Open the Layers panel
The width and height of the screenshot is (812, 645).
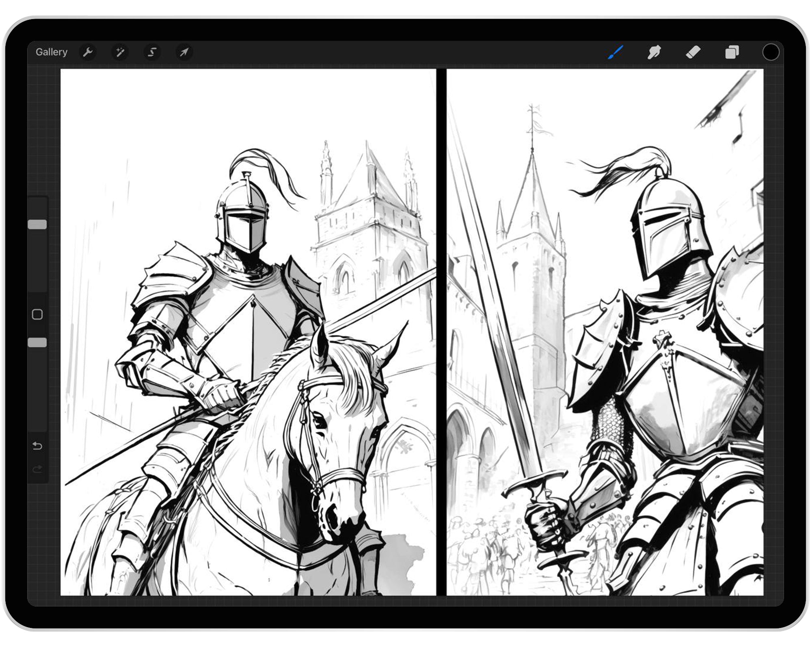coord(732,52)
